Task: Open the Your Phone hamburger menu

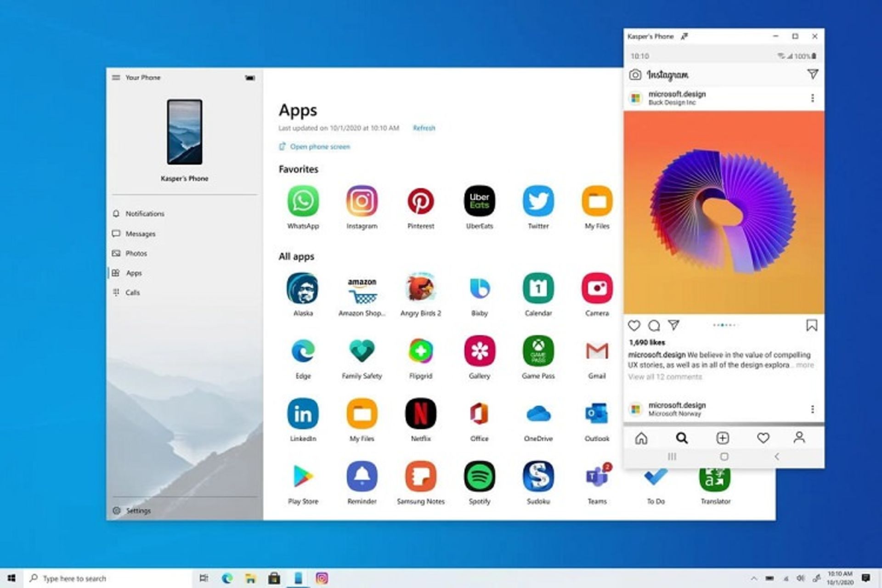Action: 115,77
